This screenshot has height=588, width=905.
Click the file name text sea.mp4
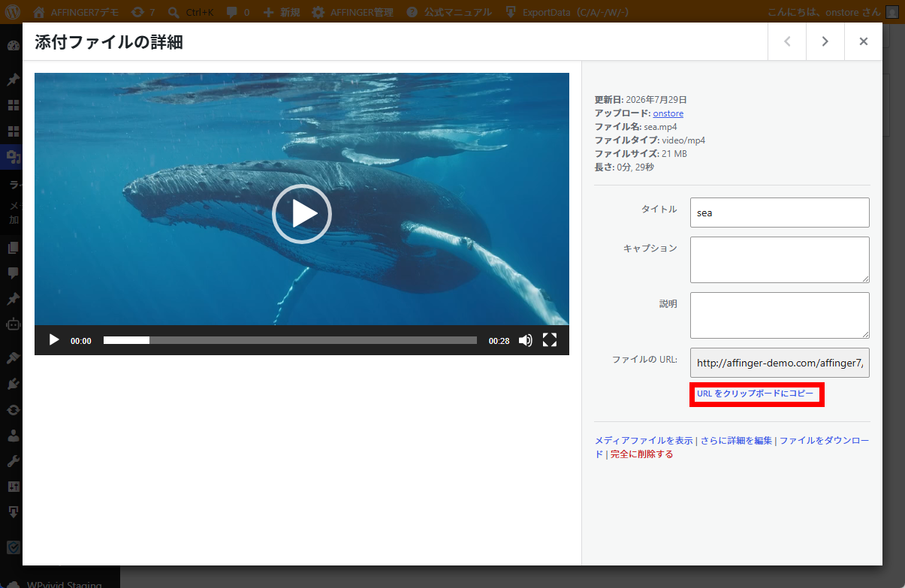660,127
